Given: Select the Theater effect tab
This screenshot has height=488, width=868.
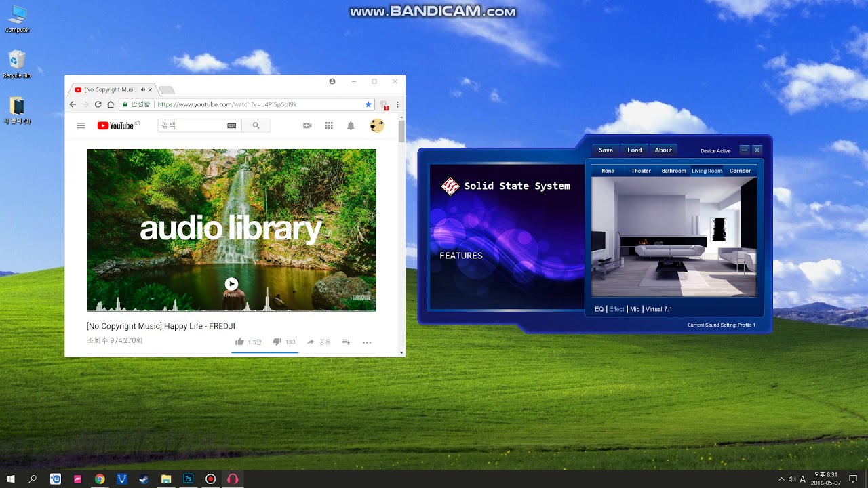Looking at the screenshot, I should pos(641,171).
